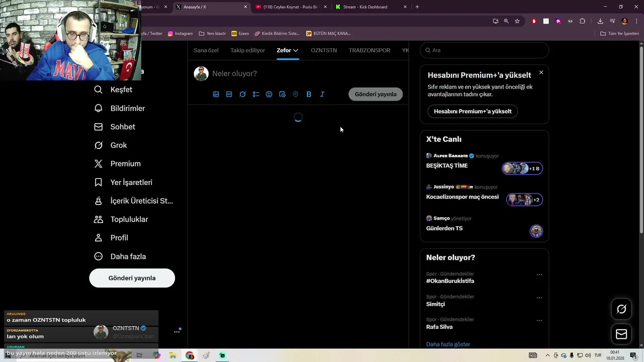
Task: Open Tüm Yer İşaretleri bookmarks folder
Action: (x=619, y=34)
